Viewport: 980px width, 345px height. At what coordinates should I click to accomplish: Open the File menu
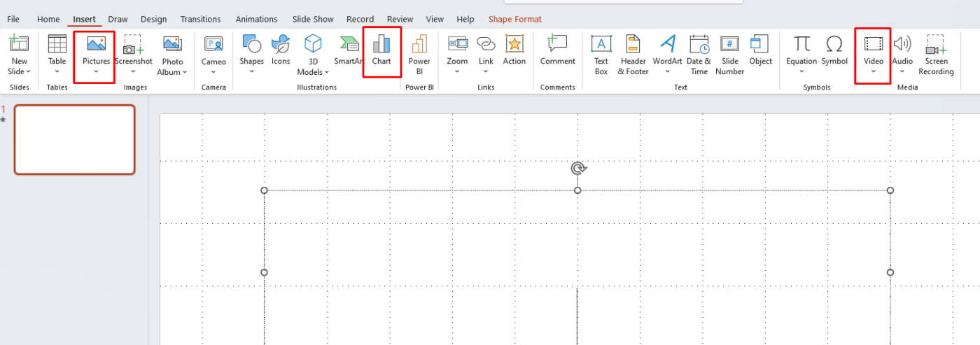(x=13, y=20)
